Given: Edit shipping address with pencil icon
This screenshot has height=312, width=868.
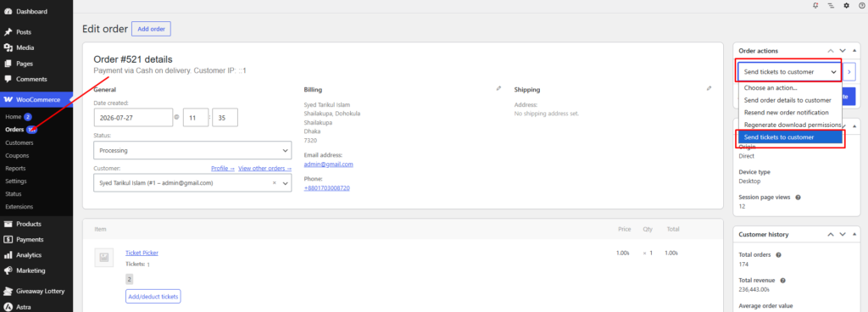Looking at the screenshot, I should coord(709,88).
